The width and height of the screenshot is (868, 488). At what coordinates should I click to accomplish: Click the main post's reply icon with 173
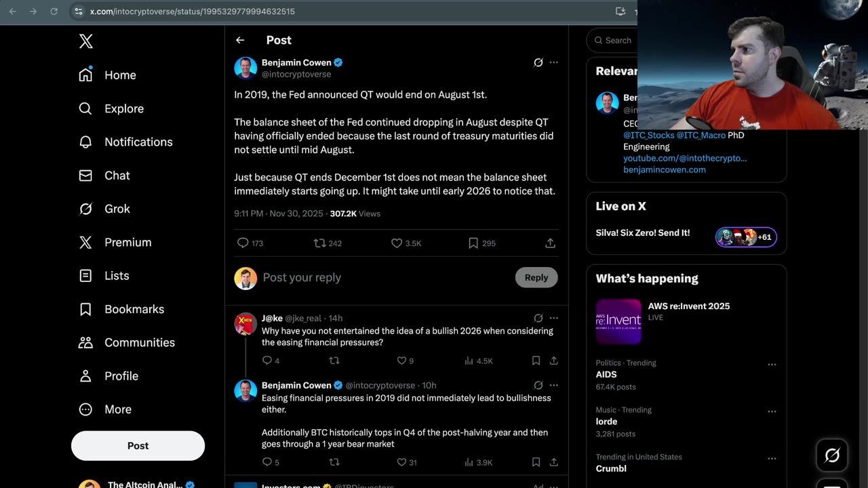pyautogui.click(x=243, y=243)
